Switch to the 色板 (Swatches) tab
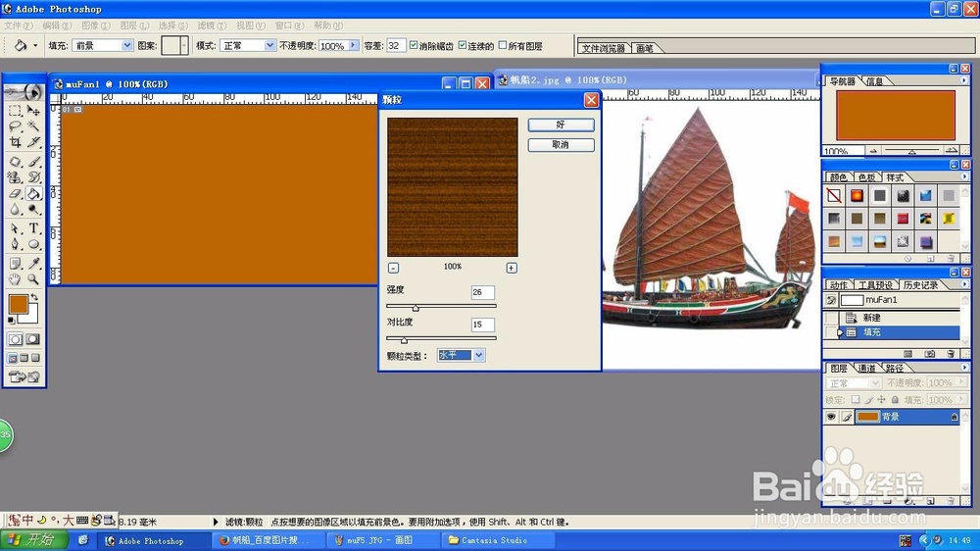Viewport: 980px width, 551px height. tap(866, 177)
